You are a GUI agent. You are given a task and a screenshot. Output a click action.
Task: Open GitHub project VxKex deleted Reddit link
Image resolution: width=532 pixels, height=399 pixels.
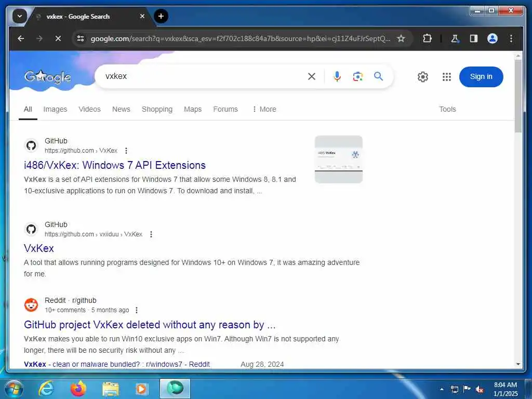point(150,325)
